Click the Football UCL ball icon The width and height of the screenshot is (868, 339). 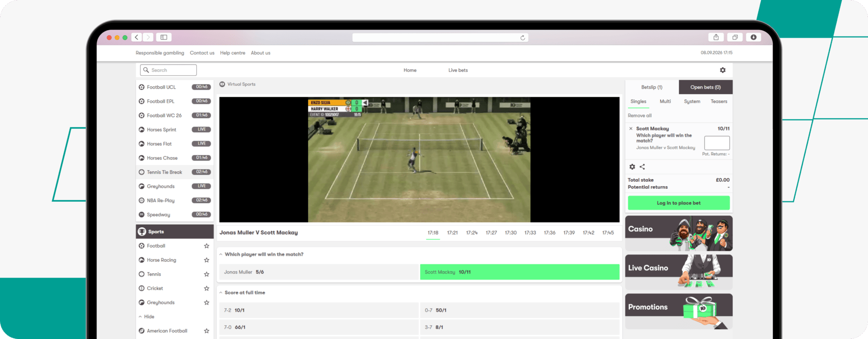[x=142, y=87]
